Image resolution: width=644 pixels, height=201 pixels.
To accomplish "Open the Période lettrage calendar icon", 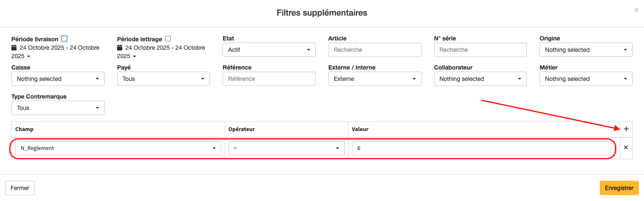I will pyautogui.click(x=120, y=48).
